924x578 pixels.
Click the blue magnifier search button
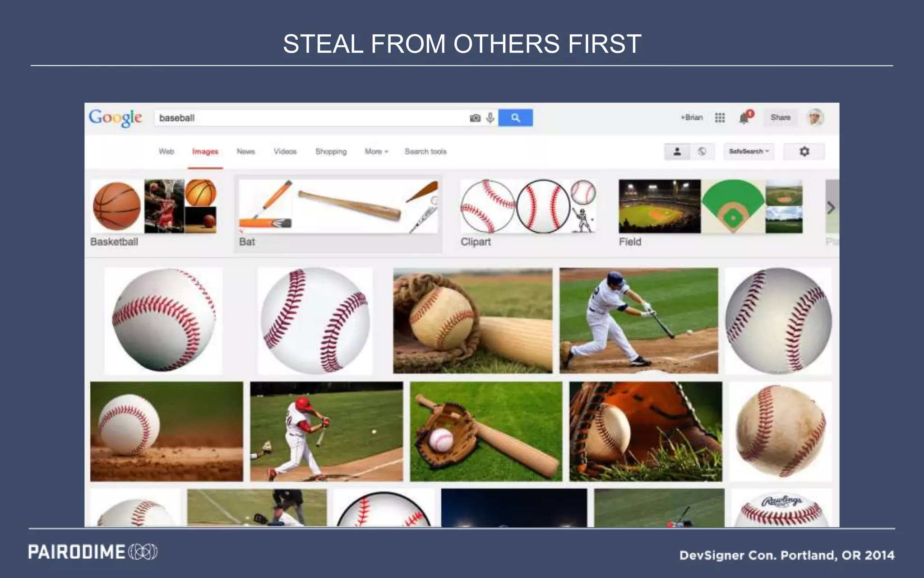[x=515, y=118]
